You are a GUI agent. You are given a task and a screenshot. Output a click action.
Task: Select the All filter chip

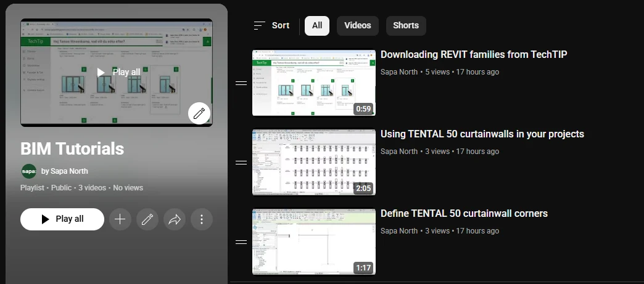(317, 25)
